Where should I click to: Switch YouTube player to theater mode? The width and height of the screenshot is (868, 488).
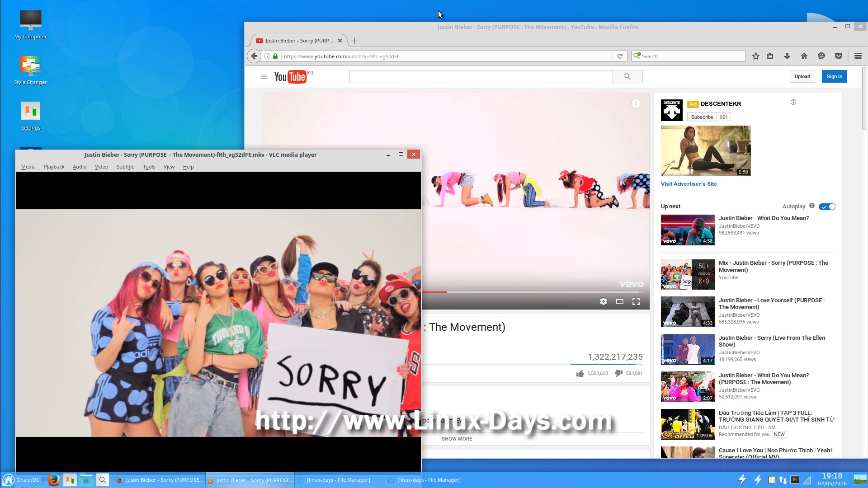pos(620,301)
